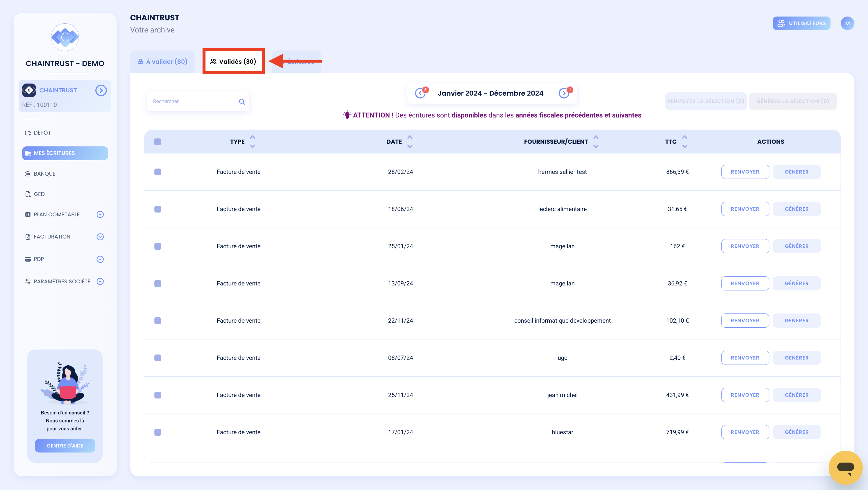The height and width of the screenshot is (490, 868).
Task: Click GÉNÉRER for ugc row
Action: (x=797, y=358)
